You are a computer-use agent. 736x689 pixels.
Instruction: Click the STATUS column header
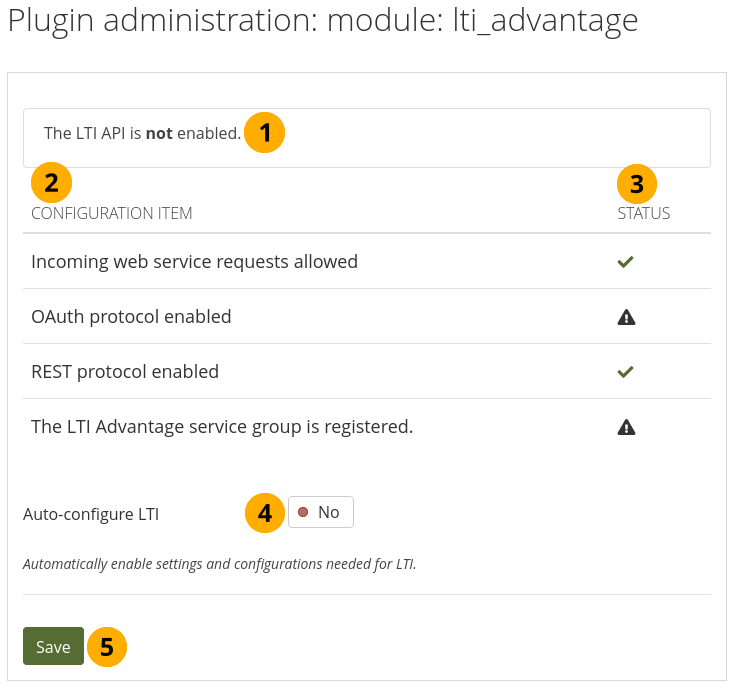(x=643, y=213)
